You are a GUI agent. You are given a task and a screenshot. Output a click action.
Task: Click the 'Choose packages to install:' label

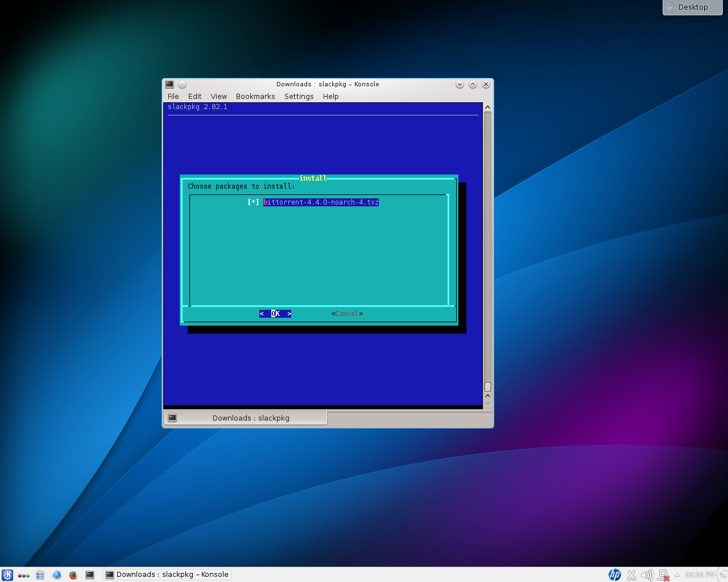click(x=241, y=186)
